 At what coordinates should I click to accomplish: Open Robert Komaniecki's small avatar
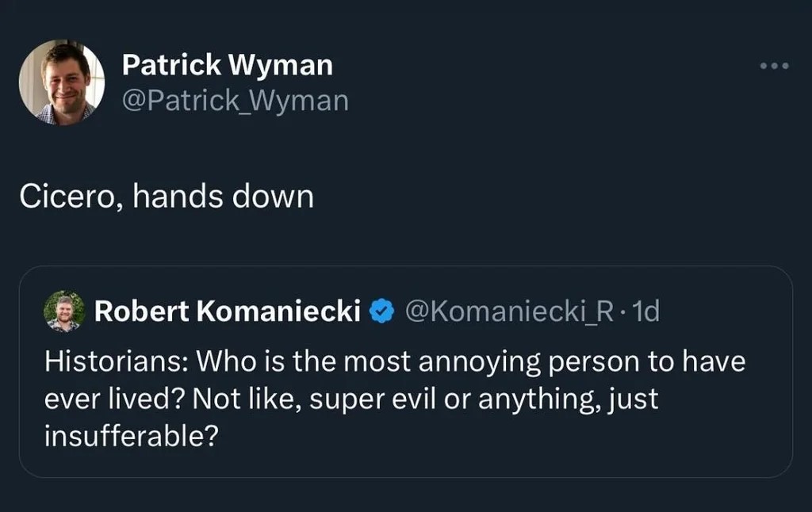coord(63,311)
